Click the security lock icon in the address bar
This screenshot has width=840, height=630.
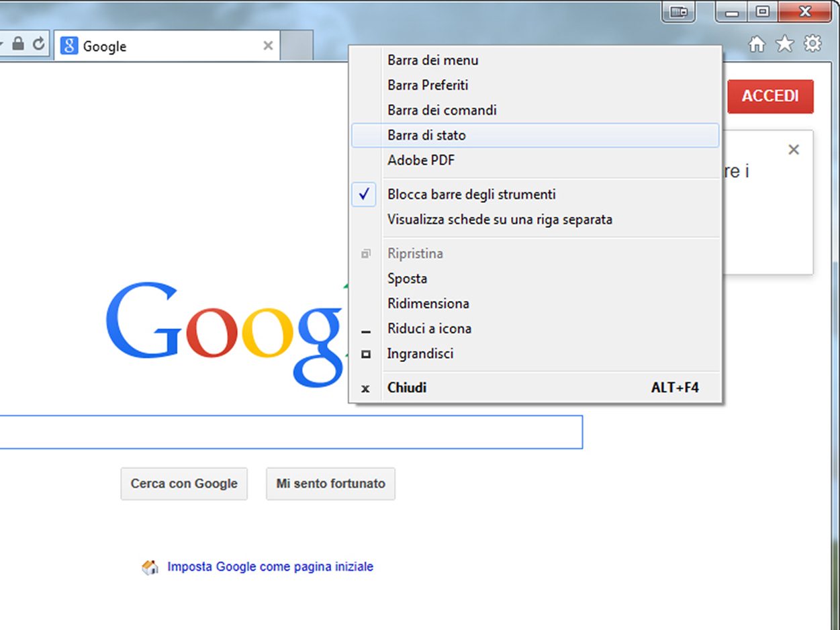19,44
